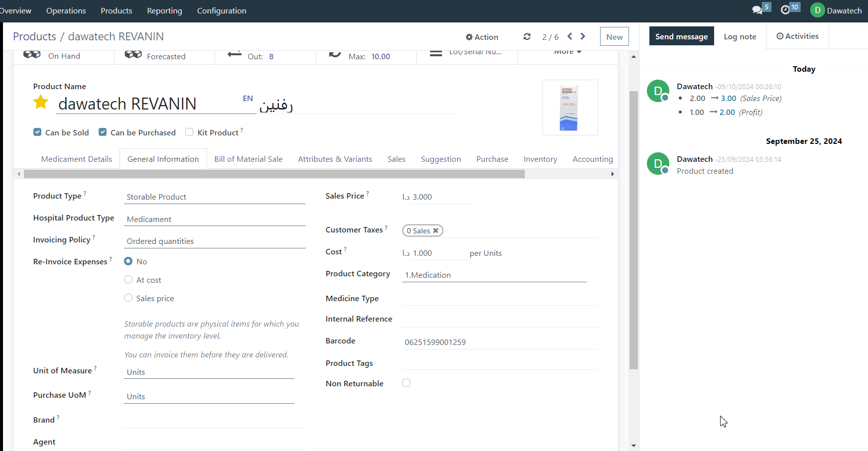The width and height of the screenshot is (868, 451).
Task: Click Log note in chatter
Action: 740,36
